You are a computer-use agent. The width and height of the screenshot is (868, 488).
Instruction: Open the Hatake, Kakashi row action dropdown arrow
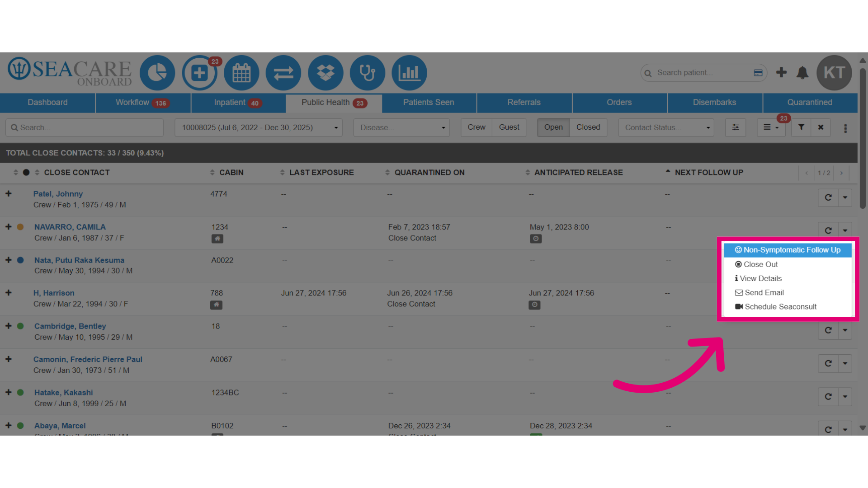pyautogui.click(x=845, y=396)
